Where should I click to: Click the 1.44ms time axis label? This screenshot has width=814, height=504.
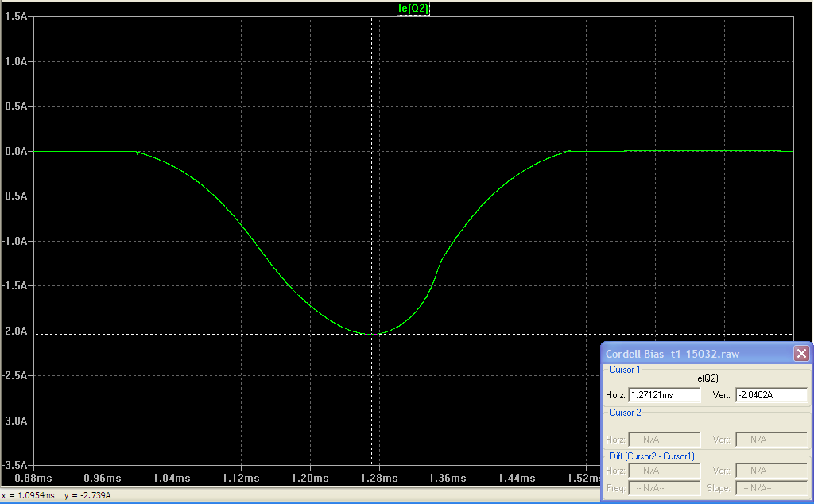pyautogui.click(x=517, y=478)
